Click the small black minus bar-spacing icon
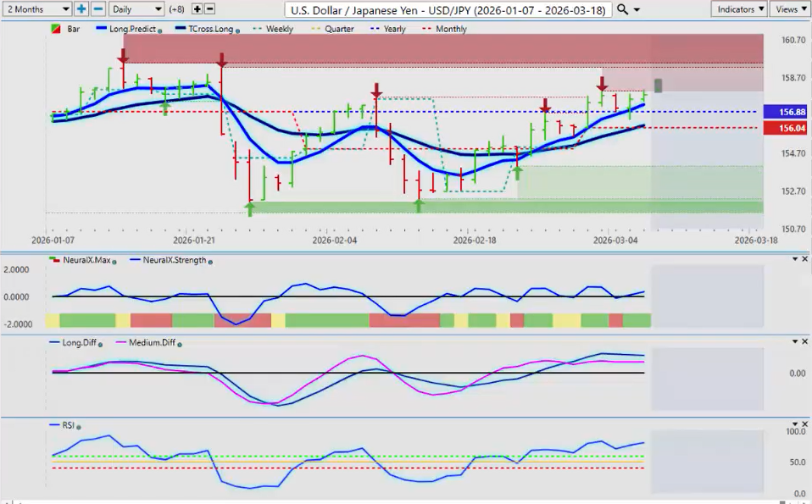Screen dimensions: 812x504 coord(209,8)
